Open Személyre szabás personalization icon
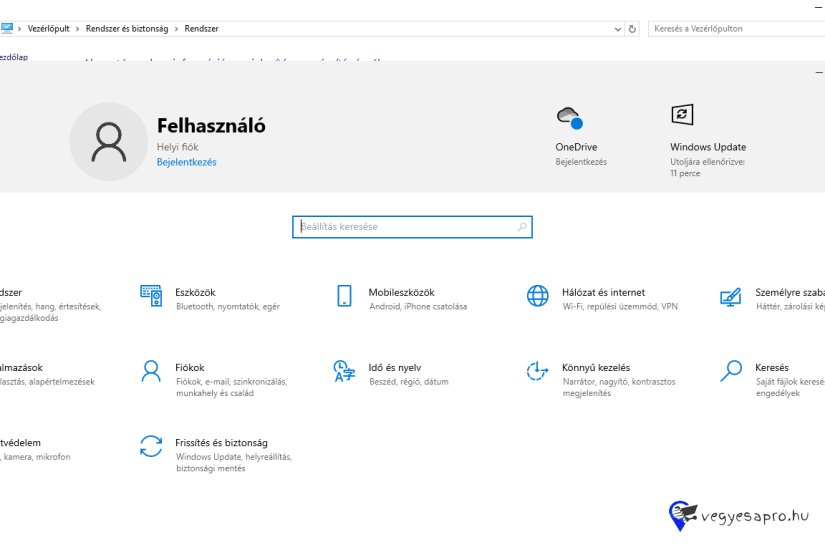825x550 pixels. click(x=731, y=296)
